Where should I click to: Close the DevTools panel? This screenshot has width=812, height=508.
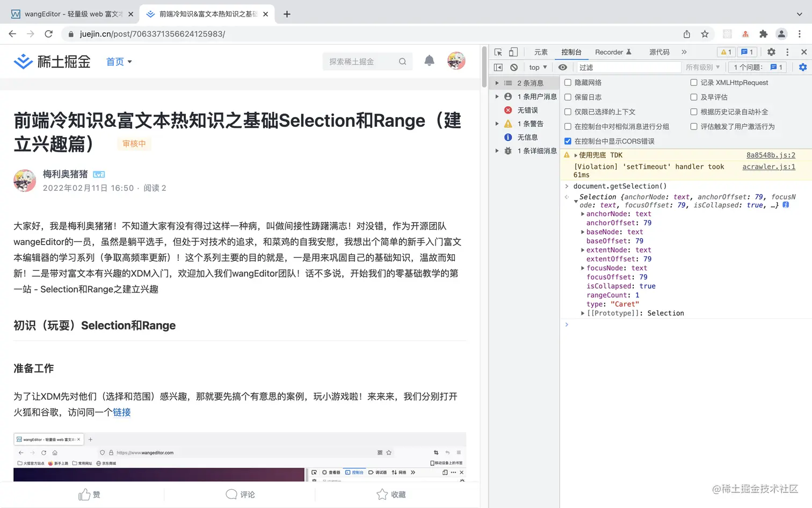pos(804,52)
